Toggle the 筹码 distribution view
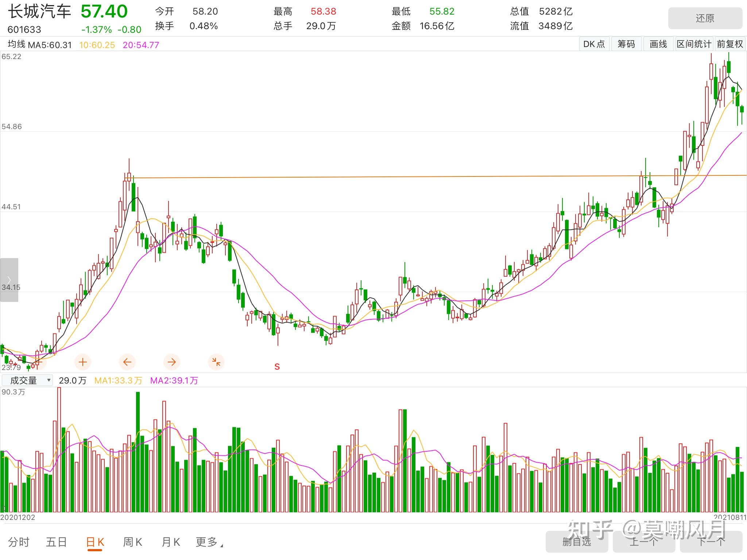The height and width of the screenshot is (560, 747). tap(626, 44)
